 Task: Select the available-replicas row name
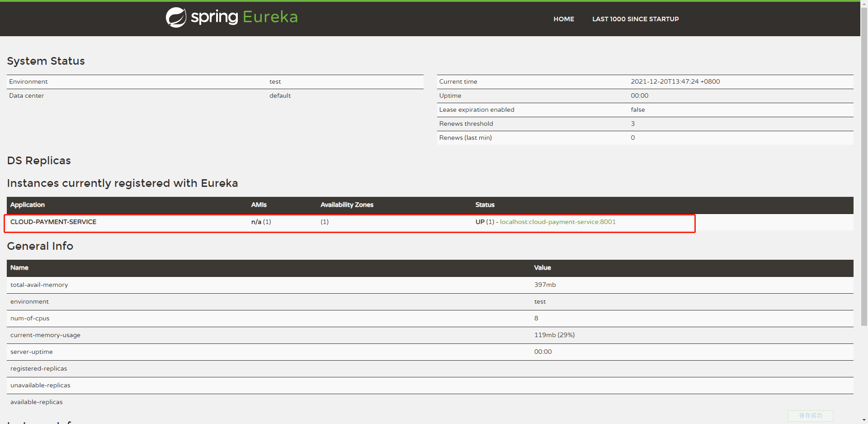(x=37, y=402)
